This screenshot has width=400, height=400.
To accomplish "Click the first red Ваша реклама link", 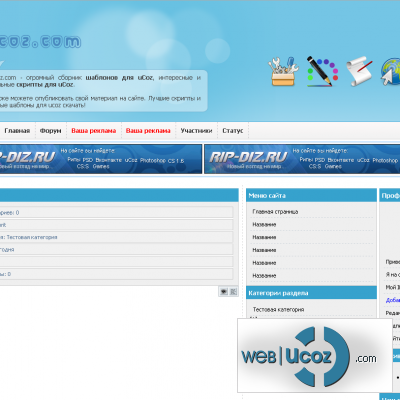I will pyautogui.click(x=94, y=131).
